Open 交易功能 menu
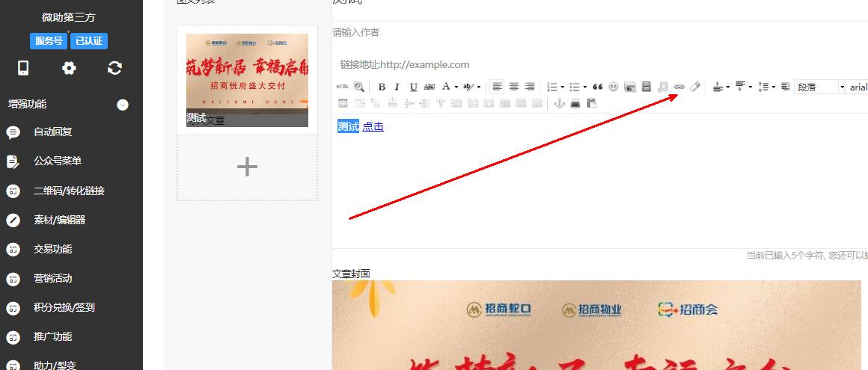Image resolution: width=868 pixels, height=370 pixels. pyautogui.click(x=53, y=250)
